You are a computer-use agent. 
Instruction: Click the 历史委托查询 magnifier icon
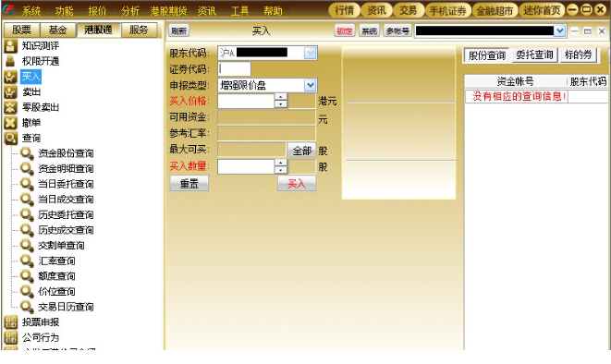[x=27, y=215]
